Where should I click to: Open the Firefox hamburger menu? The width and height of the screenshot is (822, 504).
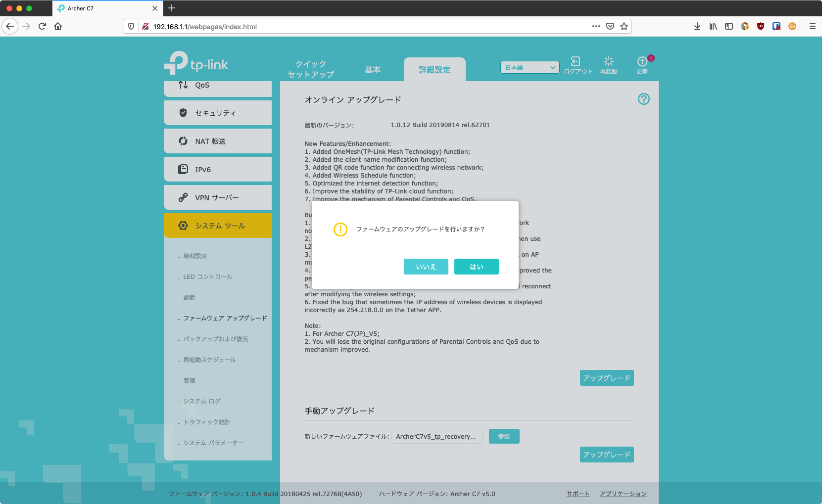tap(812, 26)
